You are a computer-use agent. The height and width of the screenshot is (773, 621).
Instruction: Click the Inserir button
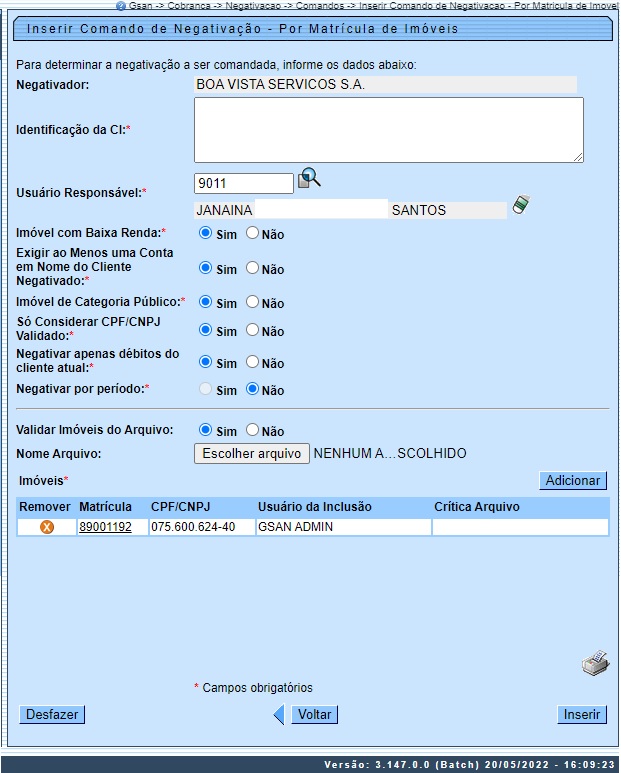[582, 714]
